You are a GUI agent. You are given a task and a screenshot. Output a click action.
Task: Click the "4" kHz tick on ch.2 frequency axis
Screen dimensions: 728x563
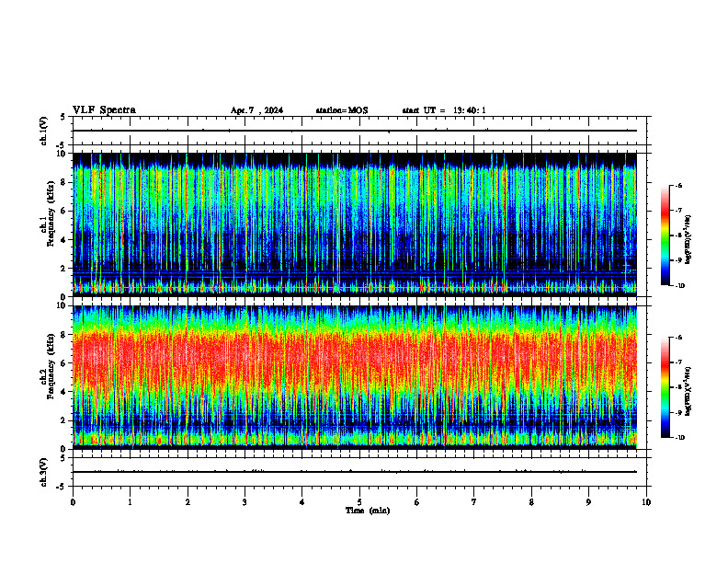(64, 392)
